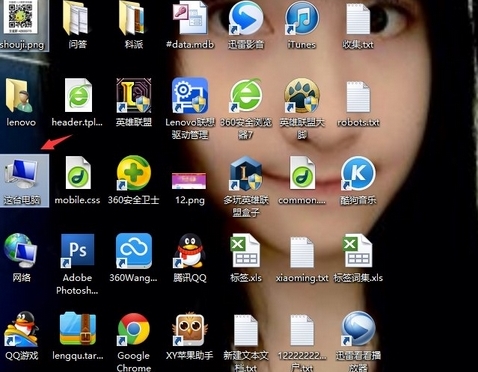Image resolution: width=478 pixels, height=372 pixels.
Task: Click the 腾讯QQ penguin icon
Action: (x=190, y=251)
